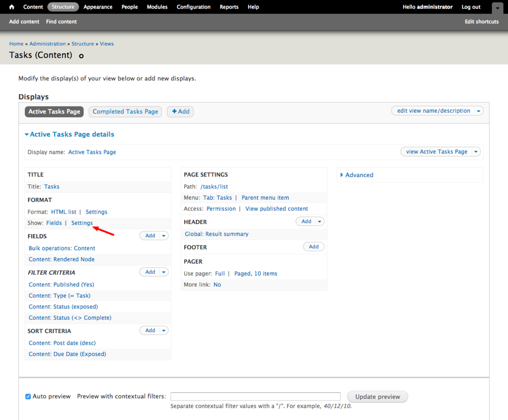Click Fields link on Show row
This screenshot has width=508, height=420.
point(54,223)
